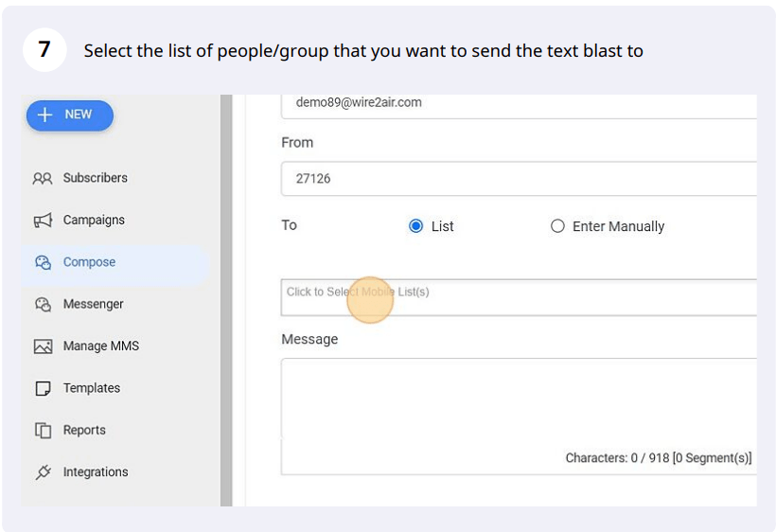The image size is (776, 532).
Task: Click the Characters 0 / 918 counter text
Action: [659, 458]
